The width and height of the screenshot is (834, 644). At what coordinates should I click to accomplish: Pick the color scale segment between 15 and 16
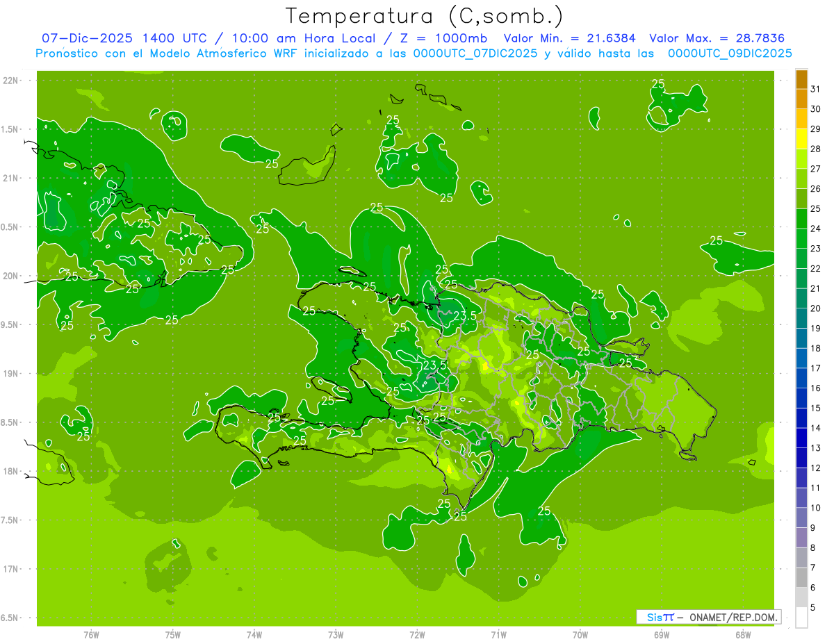[x=801, y=398]
